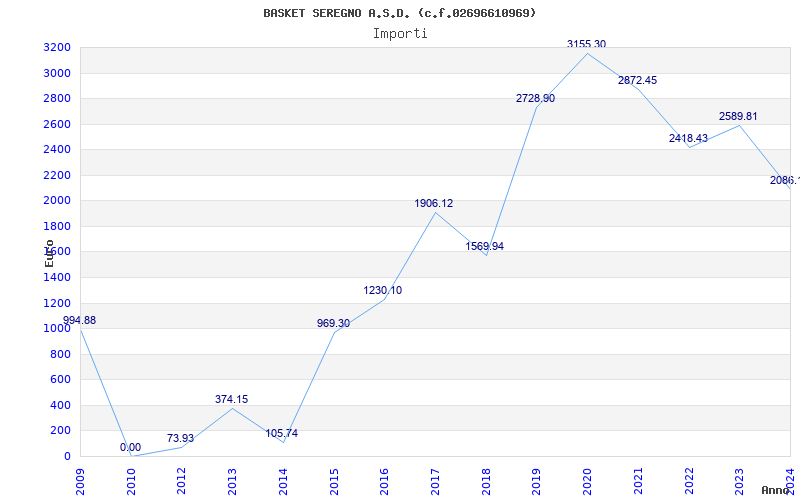Select the x-axis year 2022

[x=689, y=482]
